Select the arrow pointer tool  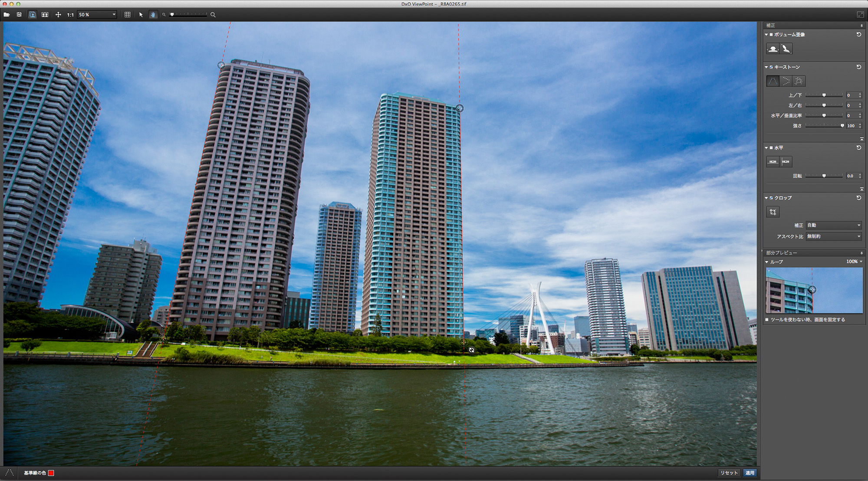141,14
